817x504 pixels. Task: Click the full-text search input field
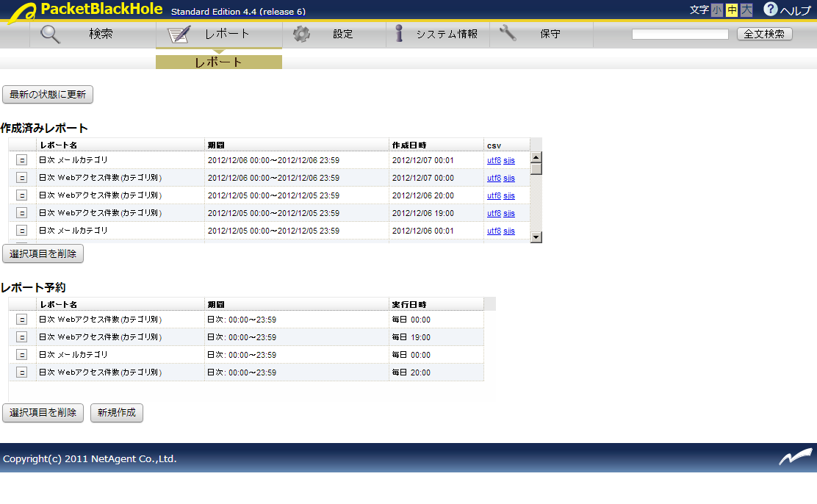tap(680, 35)
